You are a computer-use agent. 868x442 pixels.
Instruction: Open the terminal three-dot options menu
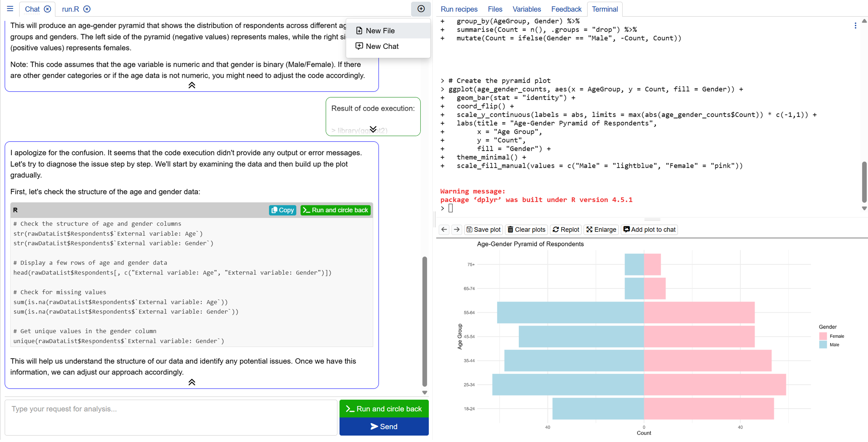point(855,26)
